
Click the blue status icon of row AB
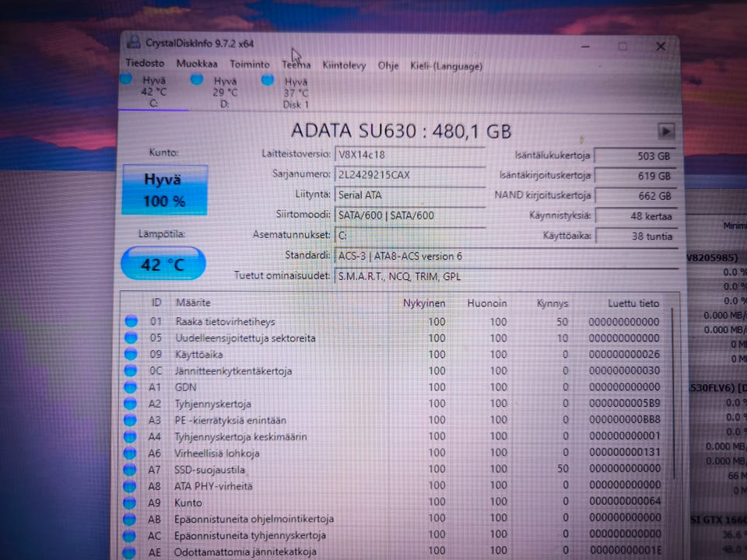pyautogui.click(x=128, y=519)
